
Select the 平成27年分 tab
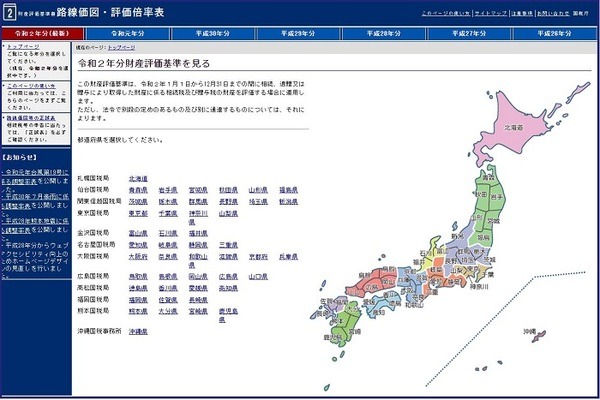[x=469, y=34]
